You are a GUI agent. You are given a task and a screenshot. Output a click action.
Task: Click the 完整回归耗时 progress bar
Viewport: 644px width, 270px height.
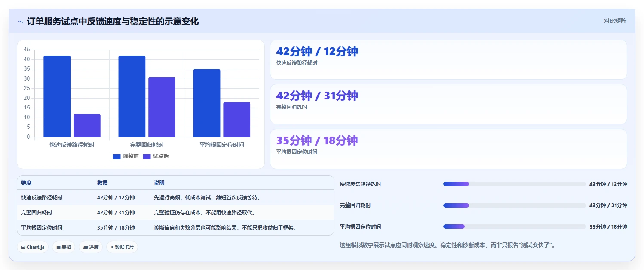pyautogui.click(x=514, y=205)
